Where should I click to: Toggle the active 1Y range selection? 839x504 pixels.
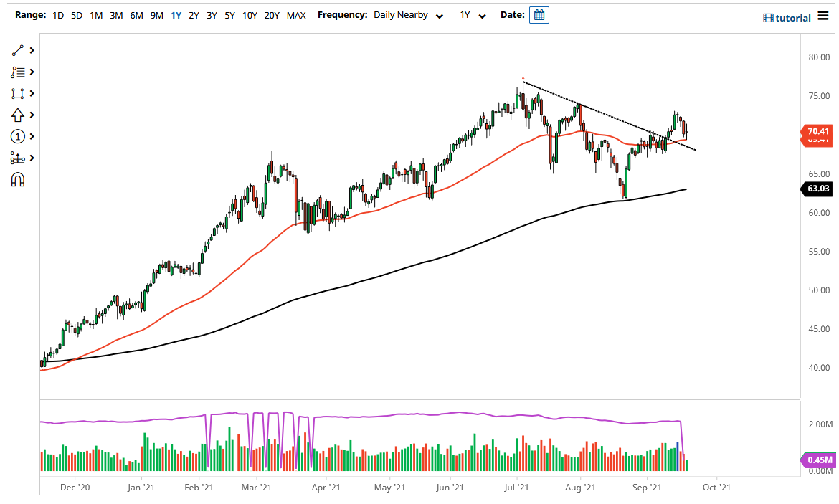tap(176, 14)
